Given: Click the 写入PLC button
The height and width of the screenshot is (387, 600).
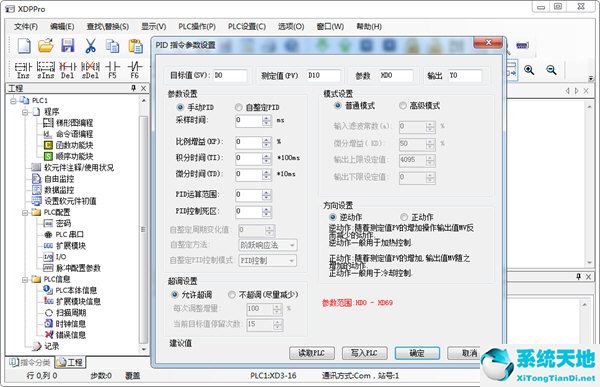Looking at the screenshot, I should 364,353.
